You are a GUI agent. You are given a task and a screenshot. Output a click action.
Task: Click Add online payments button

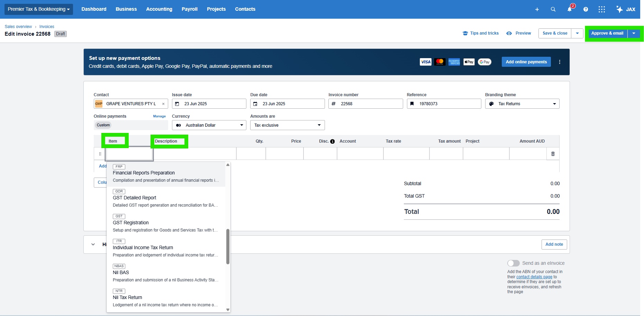point(526,62)
